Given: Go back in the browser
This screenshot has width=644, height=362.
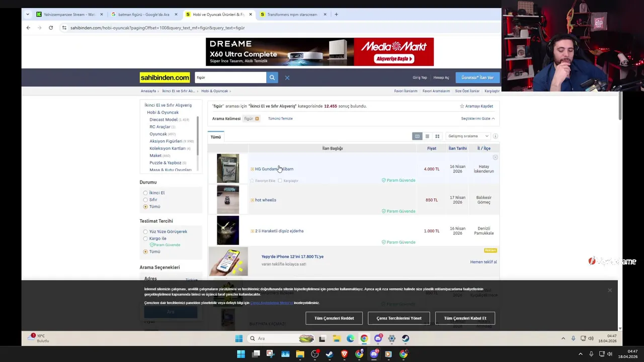Looking at the screenshot, I should click(28, 28).
